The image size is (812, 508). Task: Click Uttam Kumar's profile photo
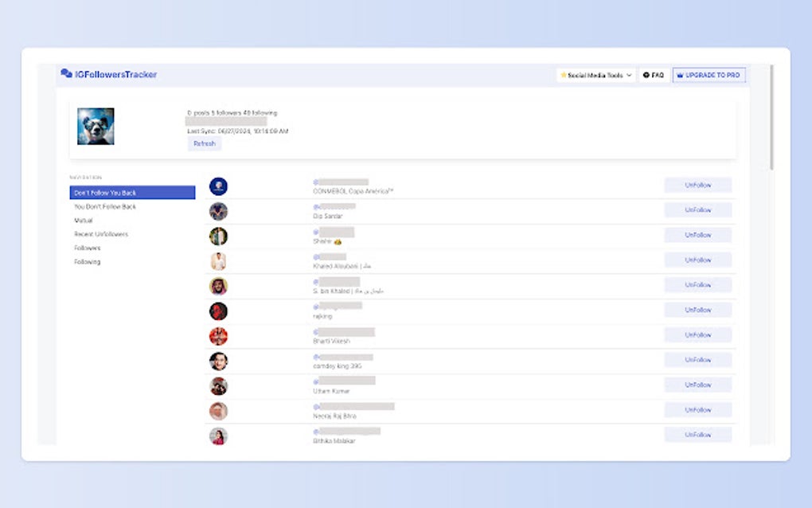coord(218,385)
